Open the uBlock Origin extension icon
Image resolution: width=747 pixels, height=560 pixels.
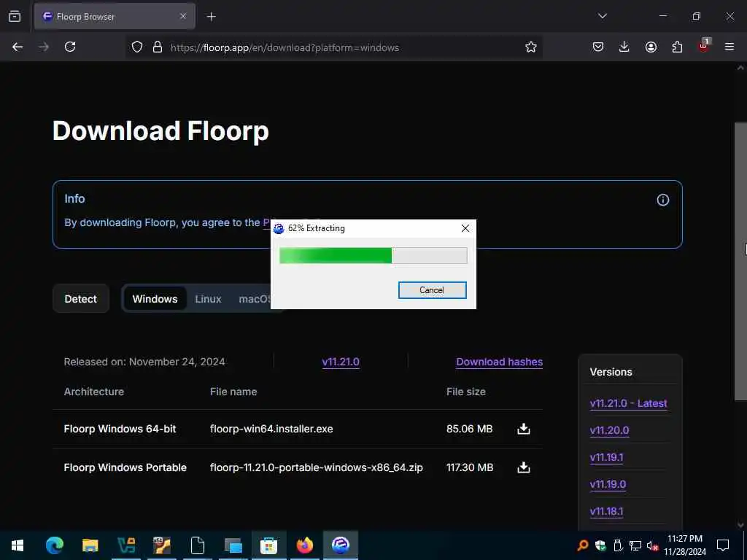(x=704, y=46)
